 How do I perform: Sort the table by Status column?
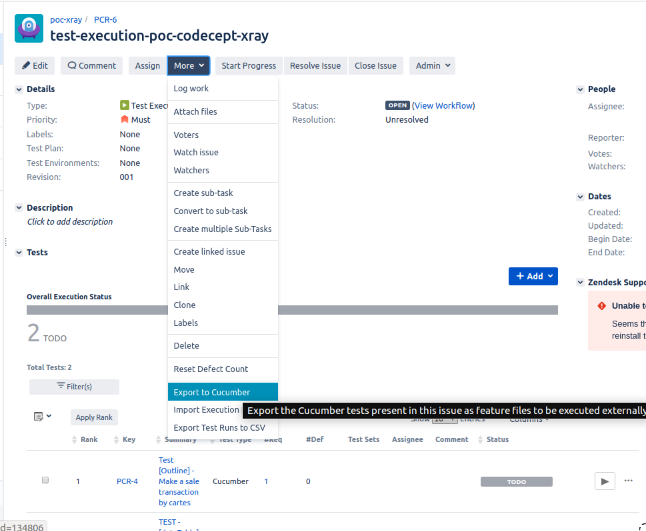[493, 439]
